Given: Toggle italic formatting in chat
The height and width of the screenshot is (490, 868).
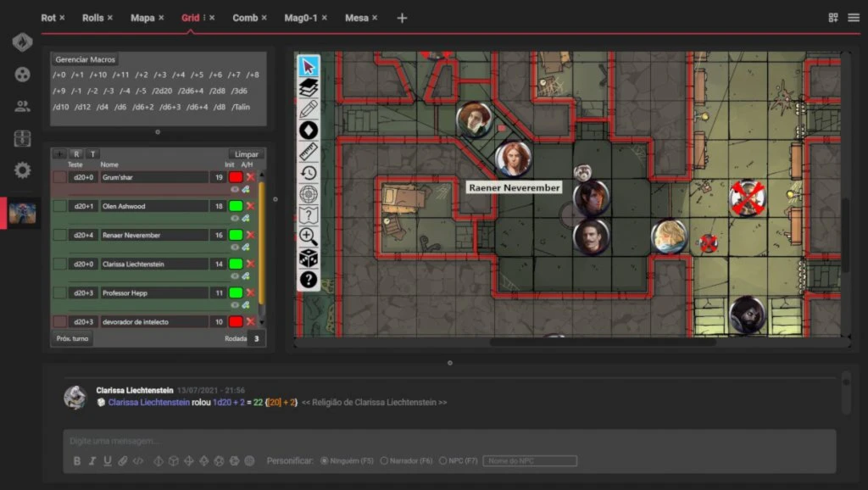Looking at the screenshot, I should tap(92, 460).
